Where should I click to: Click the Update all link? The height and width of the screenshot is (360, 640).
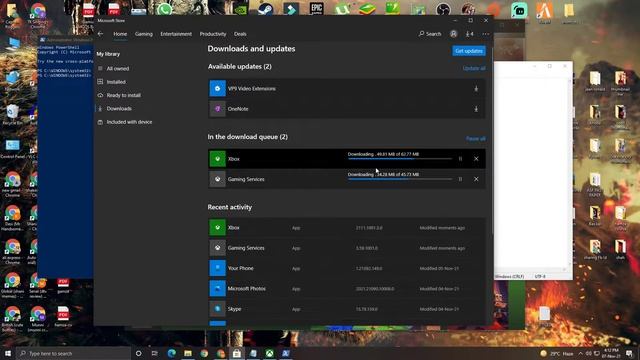474,68
